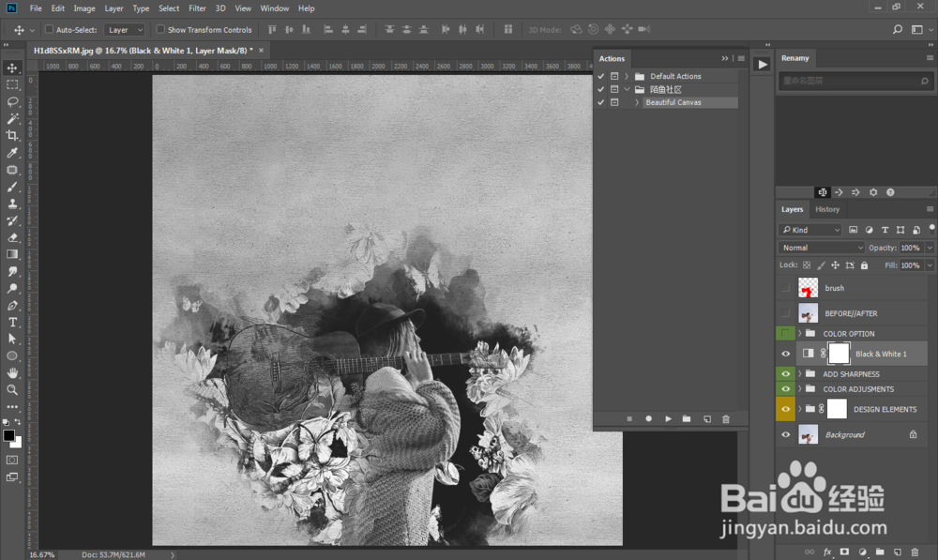Open the Filter menu

[x=197, y=8]
